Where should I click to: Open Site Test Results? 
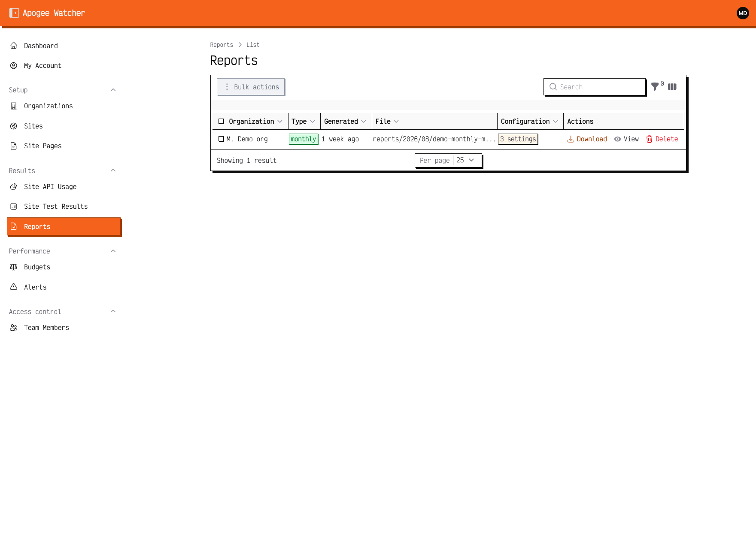64,207
